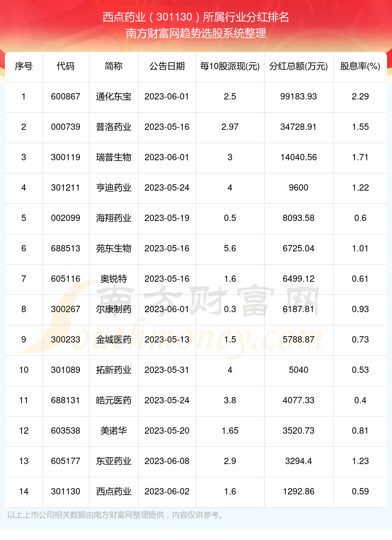Click the 每10股派现(元) header
This screenshot has height=540, width=392.
(x=230, y=67)
